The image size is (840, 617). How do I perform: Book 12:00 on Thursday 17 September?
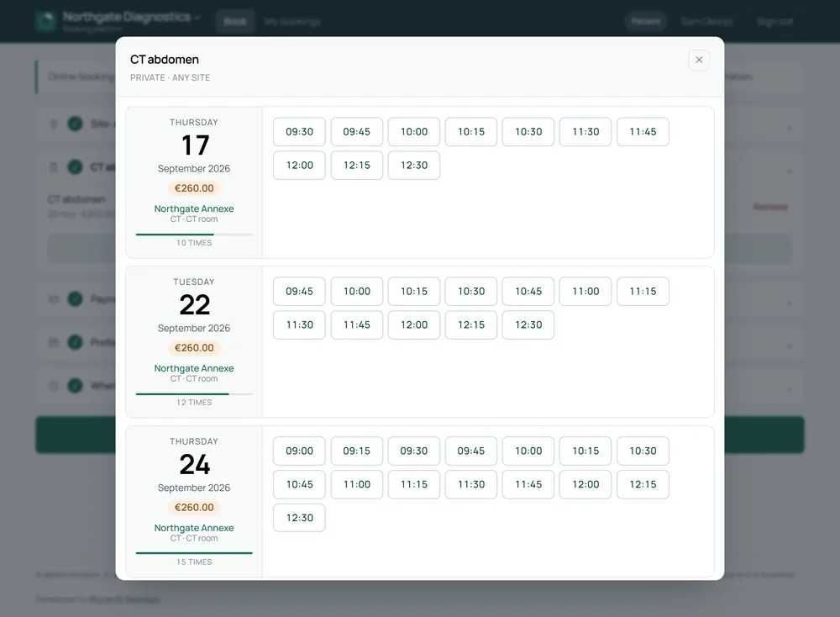pyautogui.click(x=300, y=165)
